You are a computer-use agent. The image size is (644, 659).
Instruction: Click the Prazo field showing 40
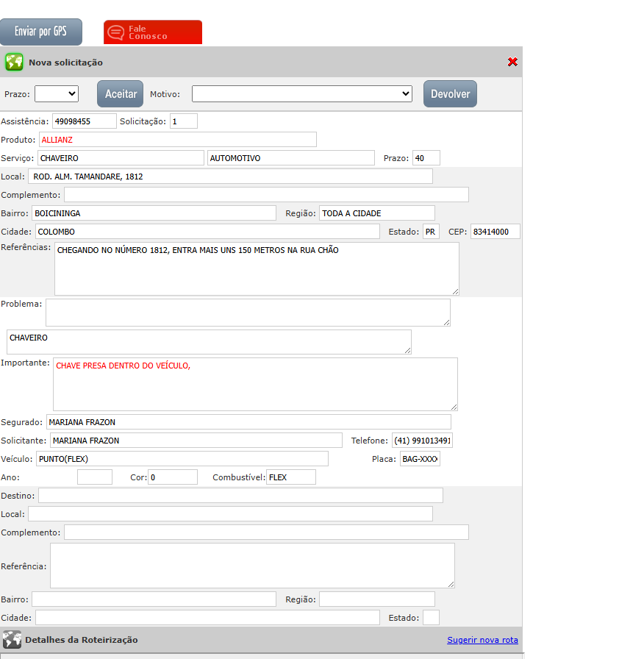point(426,158)
